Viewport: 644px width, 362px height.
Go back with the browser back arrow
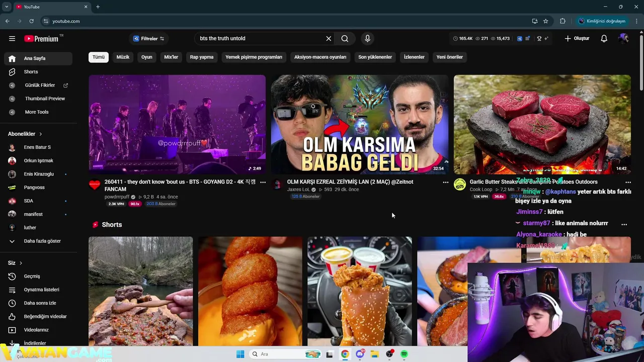click(7, 21)
